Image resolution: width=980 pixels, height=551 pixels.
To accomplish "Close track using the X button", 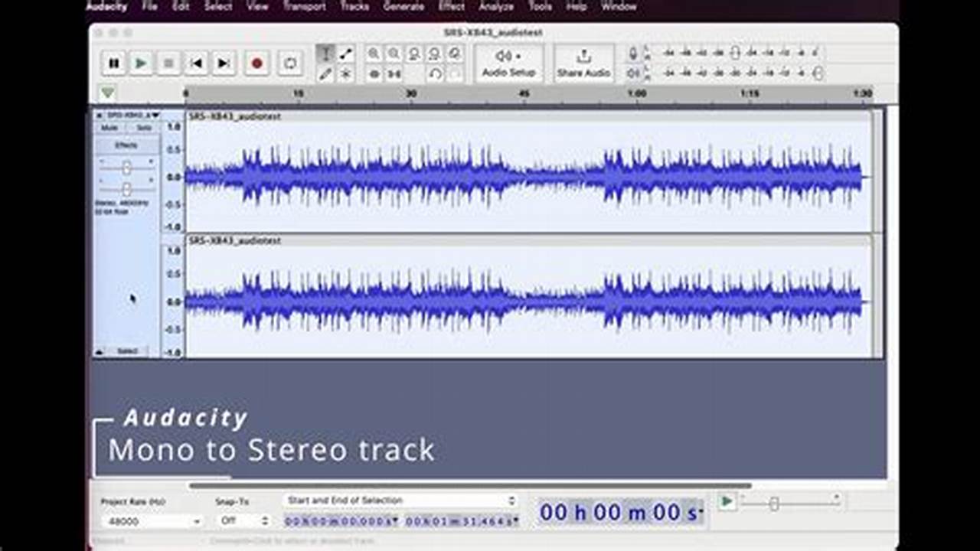I will 99,115.
